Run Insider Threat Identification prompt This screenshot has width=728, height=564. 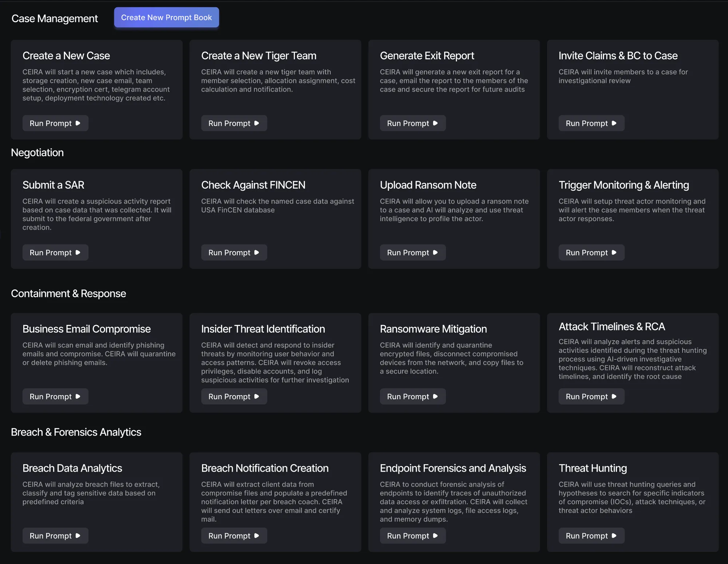coord(234,397)
